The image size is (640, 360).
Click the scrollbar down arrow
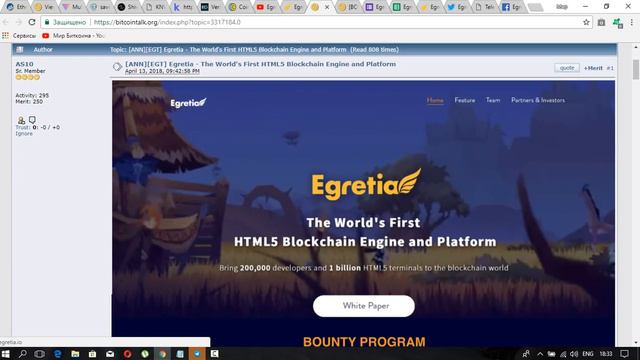(x=636, y=343)
